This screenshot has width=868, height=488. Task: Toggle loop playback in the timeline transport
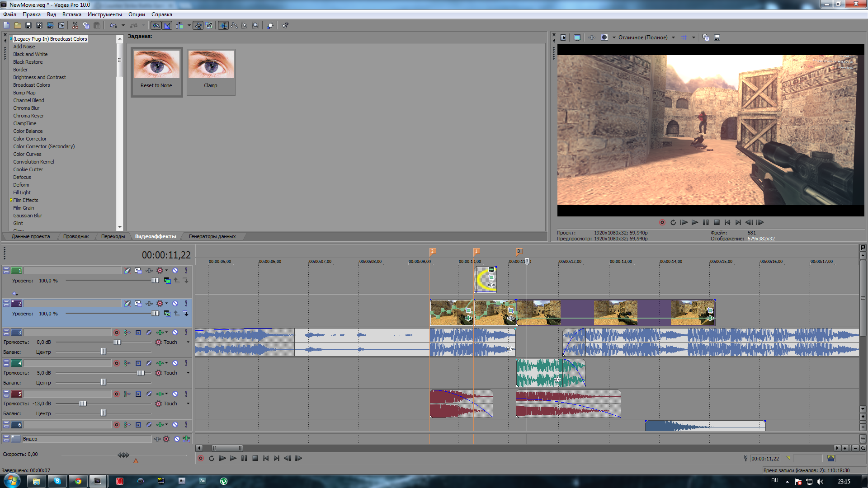point(212,458)
